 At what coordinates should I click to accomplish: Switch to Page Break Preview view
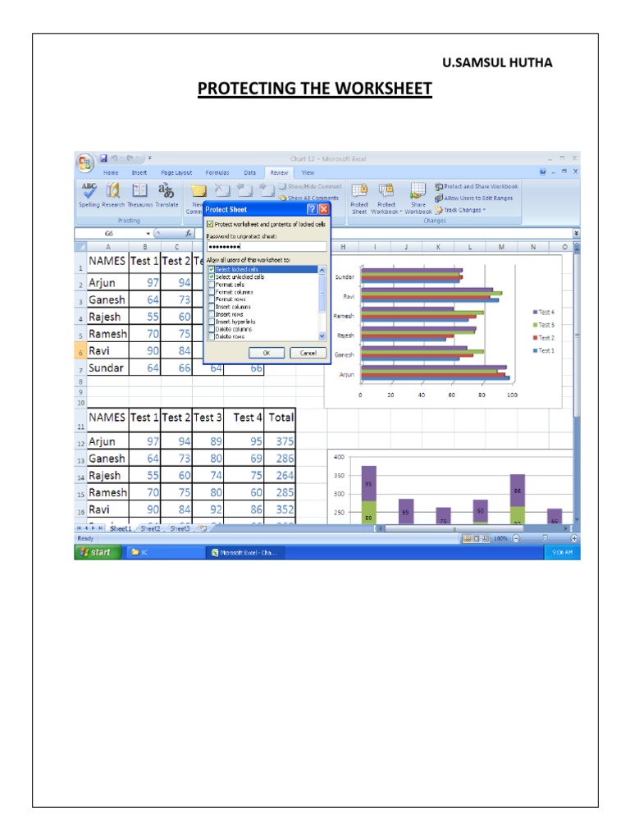[486, 538]
